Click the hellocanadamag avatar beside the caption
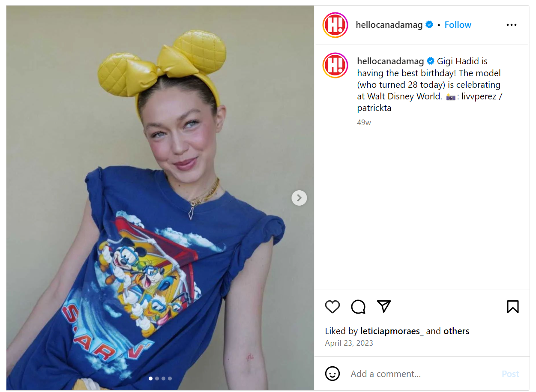536x392 pixels. 335,66
